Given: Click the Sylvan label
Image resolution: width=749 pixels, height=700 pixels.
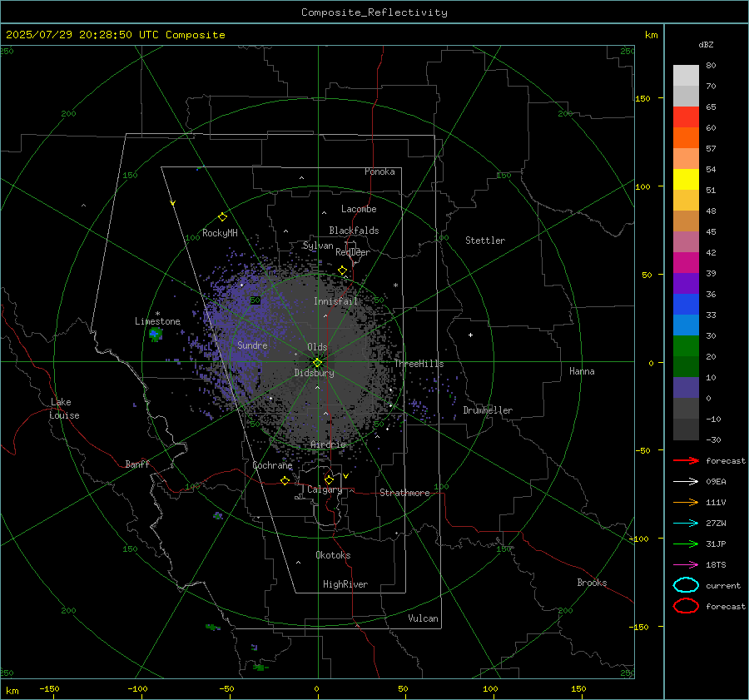Looking at the screenshot, I should [318, 246].
